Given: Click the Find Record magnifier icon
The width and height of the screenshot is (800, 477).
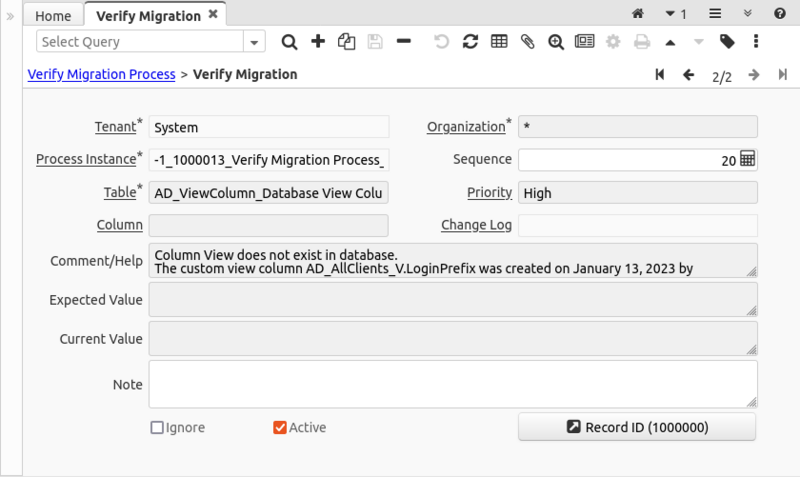Looking at the screenshot, I should point(289,42).
